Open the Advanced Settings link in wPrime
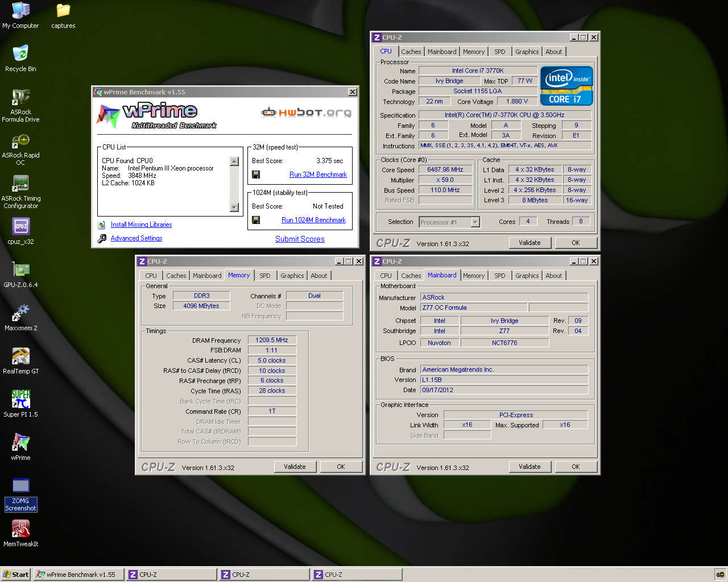 point(136,238)
